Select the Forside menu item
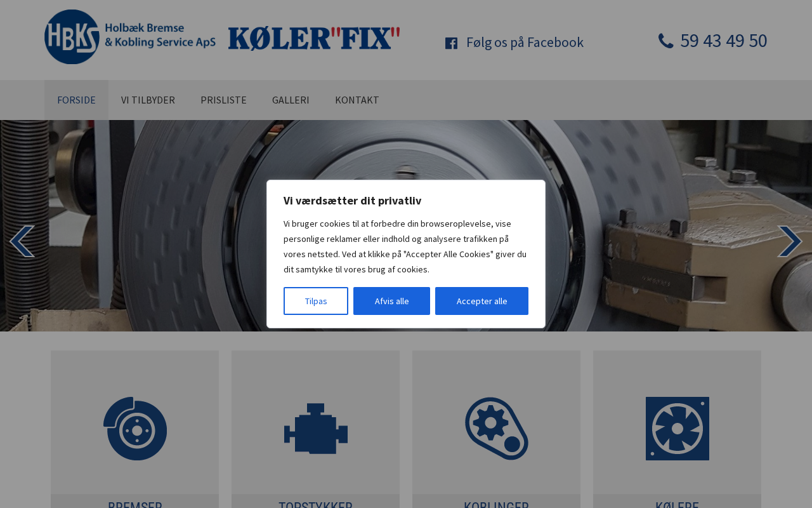Viewport: 812px width, 508px height. (76, 100)
